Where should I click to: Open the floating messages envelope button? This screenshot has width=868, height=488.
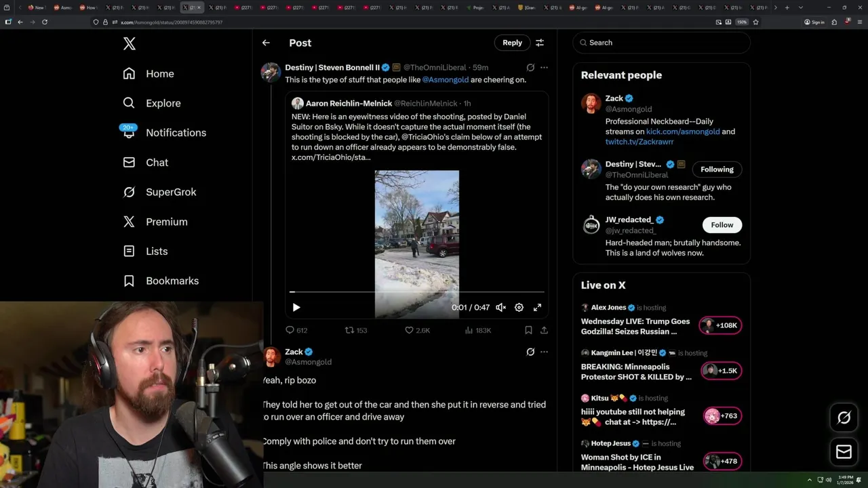(844, 452)
